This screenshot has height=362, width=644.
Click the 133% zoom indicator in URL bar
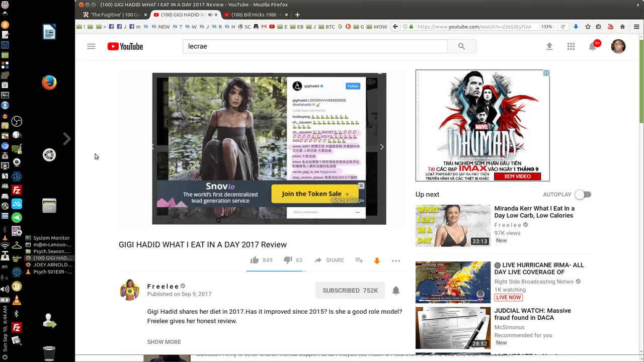tap(547, 27)
